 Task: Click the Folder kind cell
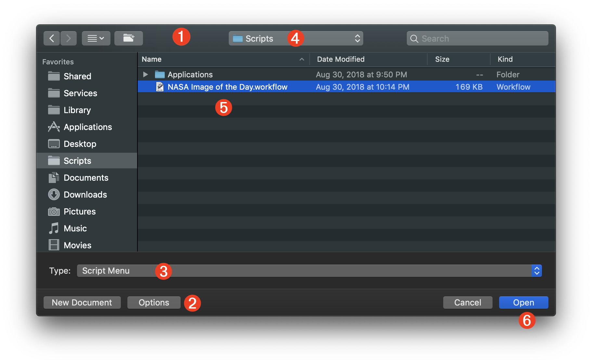[x=508, y=74]
